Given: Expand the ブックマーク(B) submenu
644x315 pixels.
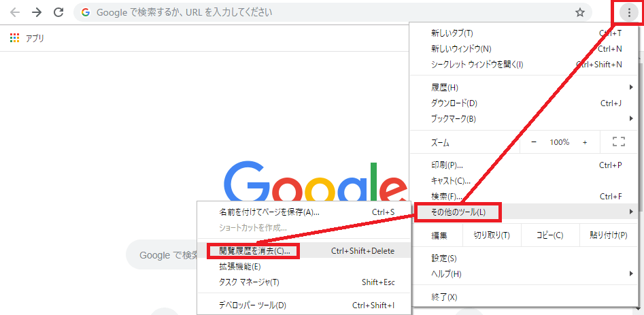Looking at the screenshot, I should 523,118.
